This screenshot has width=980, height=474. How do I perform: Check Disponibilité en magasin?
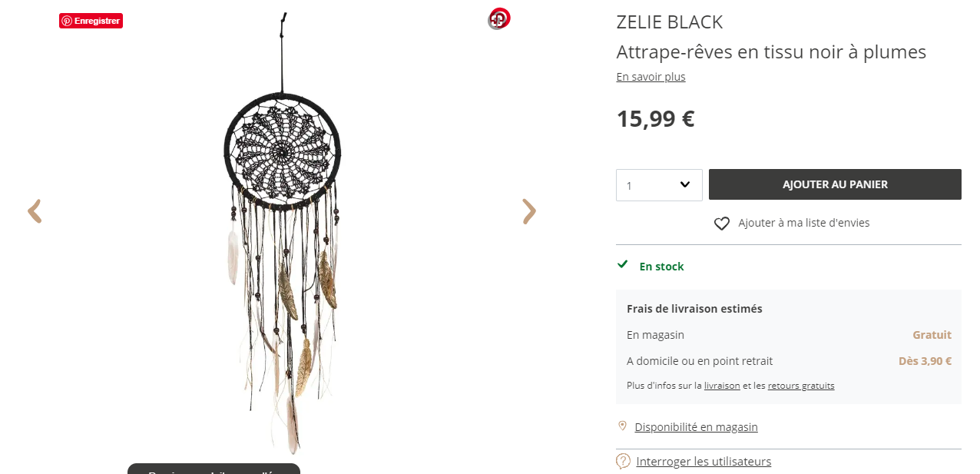coord(696,427)
